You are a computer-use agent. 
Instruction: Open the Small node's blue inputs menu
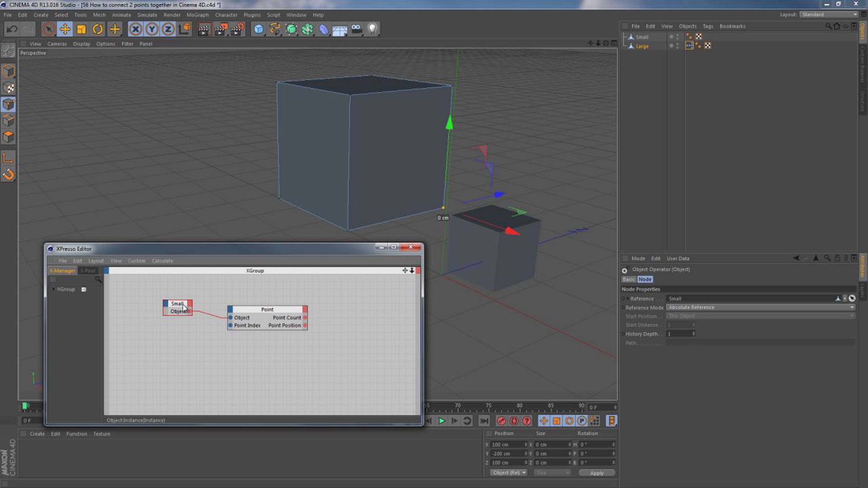pos(166,303)
